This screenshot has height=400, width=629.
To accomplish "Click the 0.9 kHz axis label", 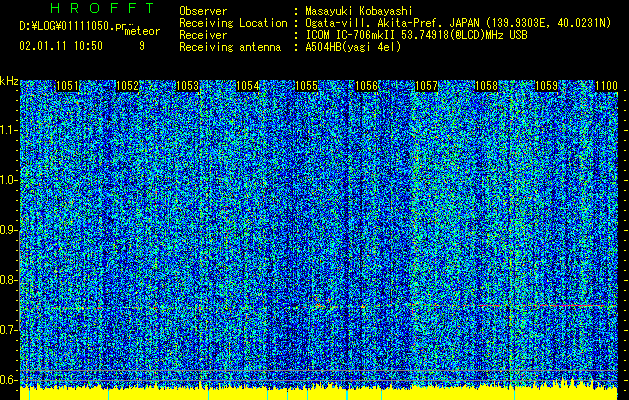I will (9, 230).
